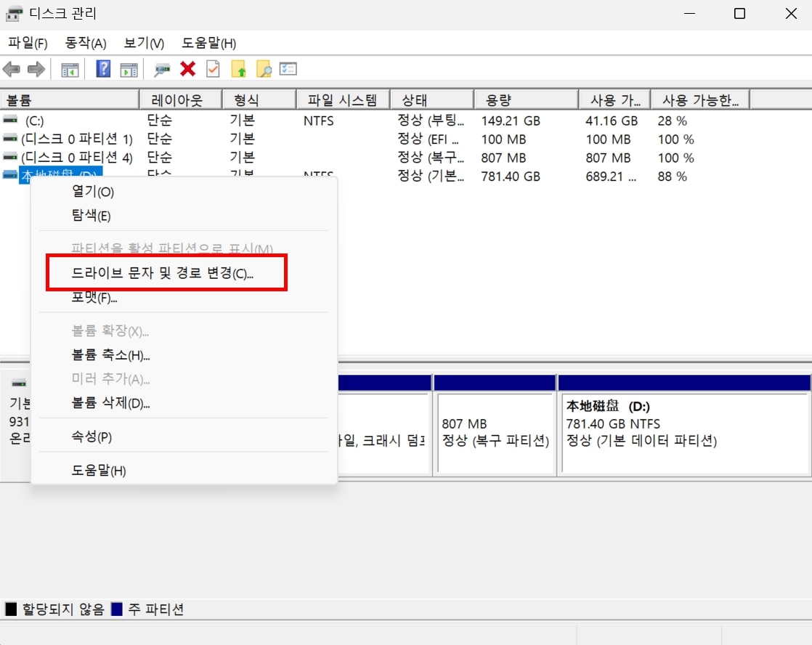Open the 동작(A) menu
812x645 pixels.
(84, 43)
